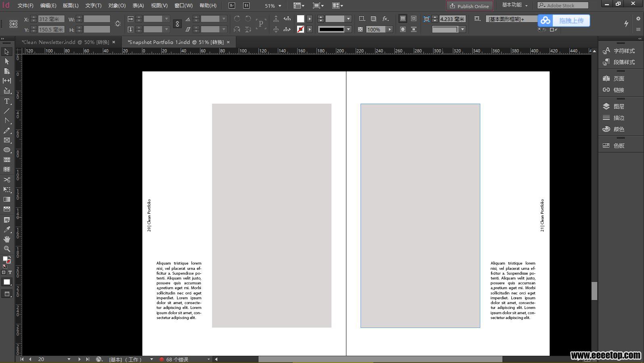Open the 基本功能 workspace dropdown
644x363 pixels.
(x=515, y=5)
